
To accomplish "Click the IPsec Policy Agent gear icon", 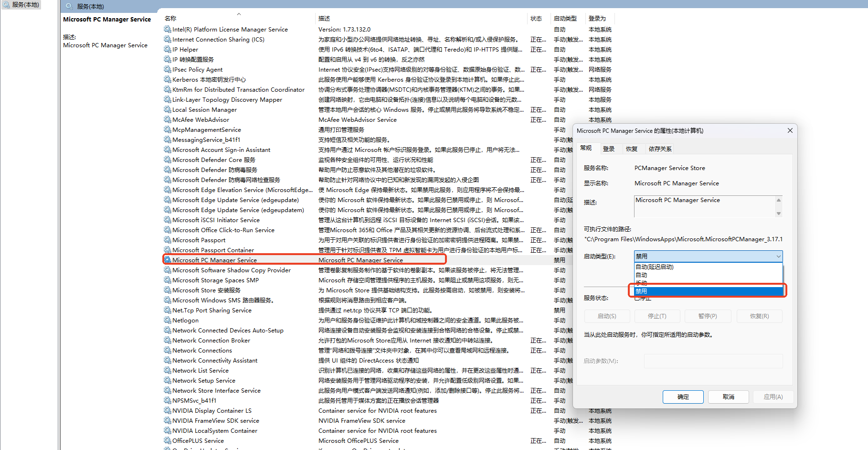I will (167, 69).
